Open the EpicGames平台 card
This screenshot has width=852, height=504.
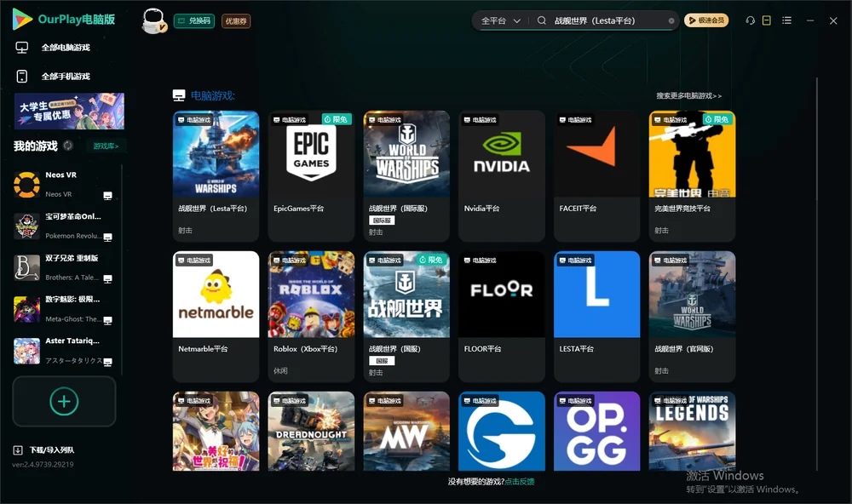[x=311, y=176]
